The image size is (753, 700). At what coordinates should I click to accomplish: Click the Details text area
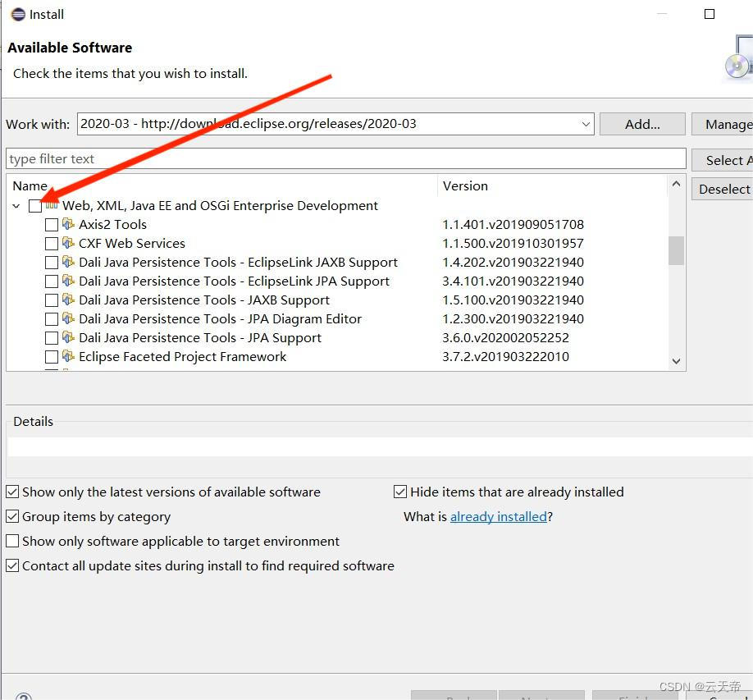coord(380,446)
